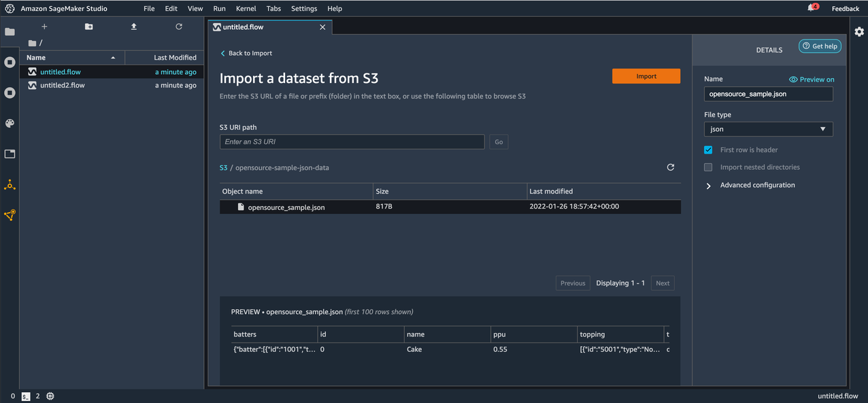Open the Kernel menu
This screenshot has width=868, height=403.
tap(246, 9)
